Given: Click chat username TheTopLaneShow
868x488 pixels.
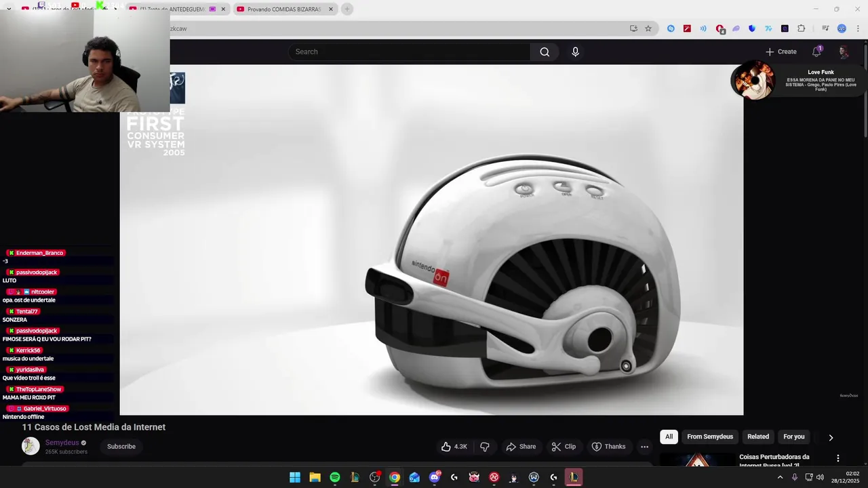Looking at the screenshot, I should [x=39, y=389].
